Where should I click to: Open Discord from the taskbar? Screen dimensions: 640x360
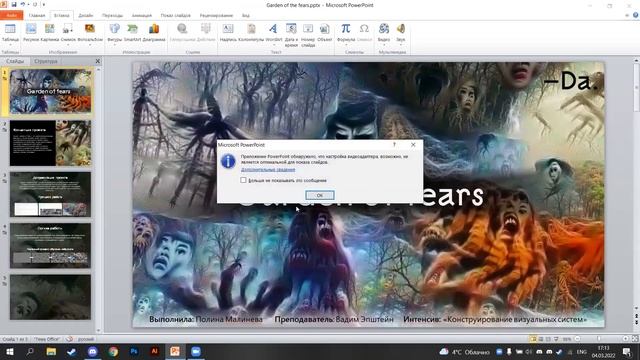[x=93, y=351]
